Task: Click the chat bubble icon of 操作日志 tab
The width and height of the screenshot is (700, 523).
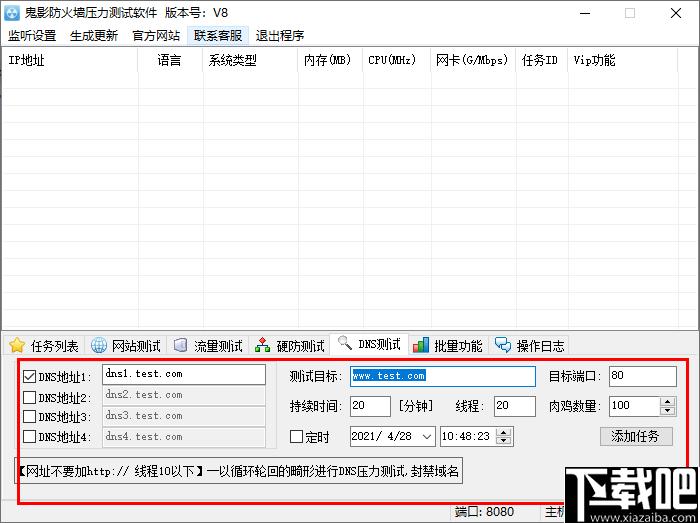Action: [x=503, y=345]
